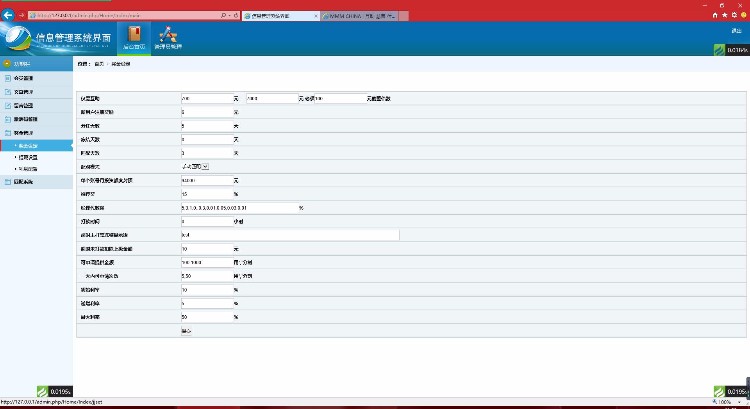Image resolution: width=750 pixels, height=409 pixels.
Task: Select the highlighted blue submenu item in the sidebar
Action: [x=36, y=145]
